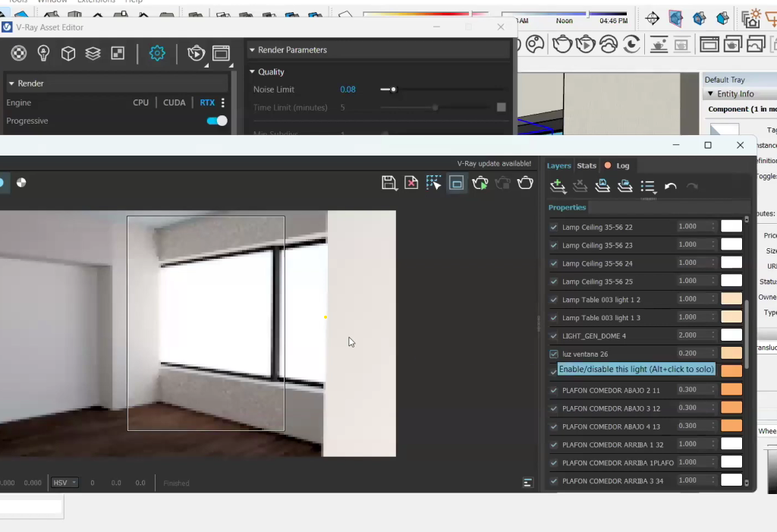
Task: Disable PLAFON COMEDOR ABAJO 4 13 light
Action: pyautogui.click(x=553, y=427)
